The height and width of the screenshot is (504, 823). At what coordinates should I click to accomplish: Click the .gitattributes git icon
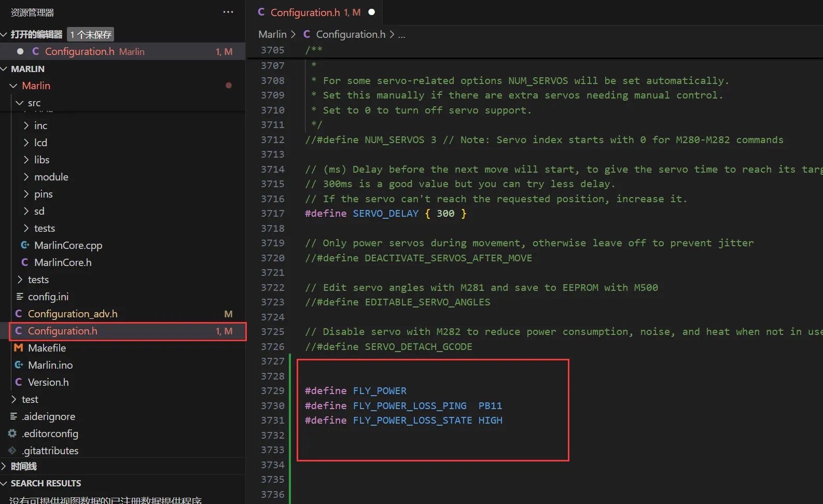click(x=12, y=451)
